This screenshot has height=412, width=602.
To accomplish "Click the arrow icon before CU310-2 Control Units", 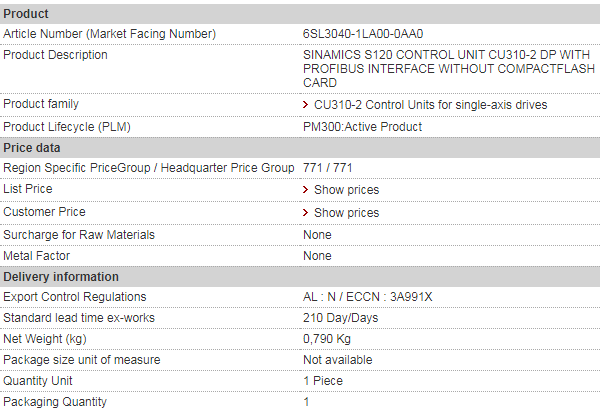I will [305, 105].
